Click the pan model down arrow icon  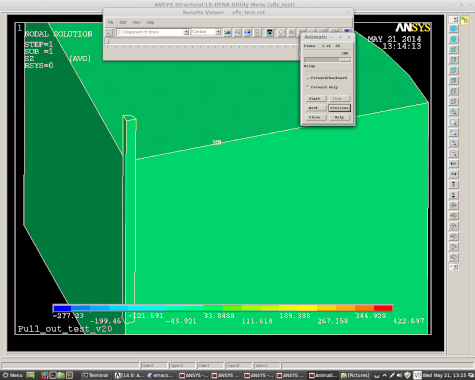(x=453, y=195)
